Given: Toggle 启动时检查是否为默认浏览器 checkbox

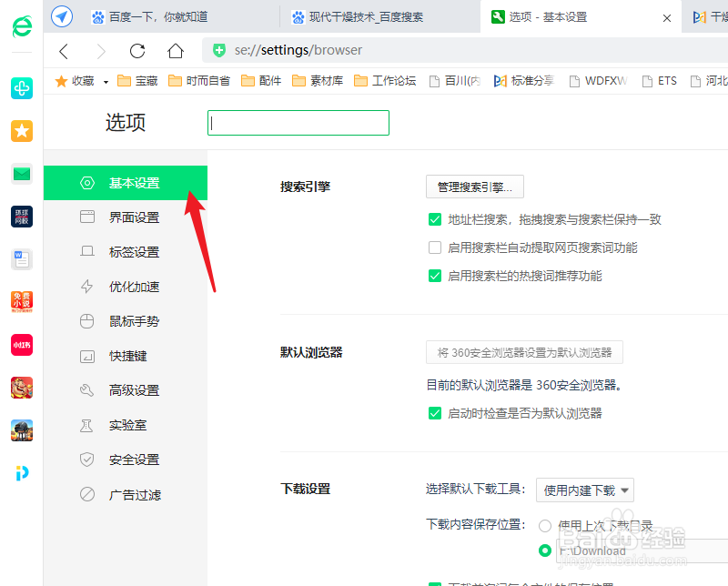Looking at the screenshot, I should [435, 413].
